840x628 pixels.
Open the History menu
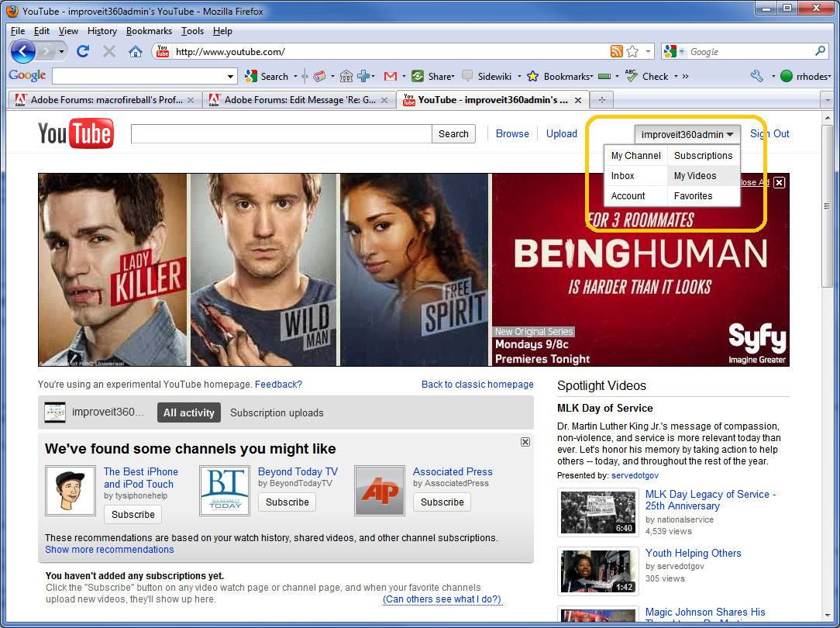[102, 31]
